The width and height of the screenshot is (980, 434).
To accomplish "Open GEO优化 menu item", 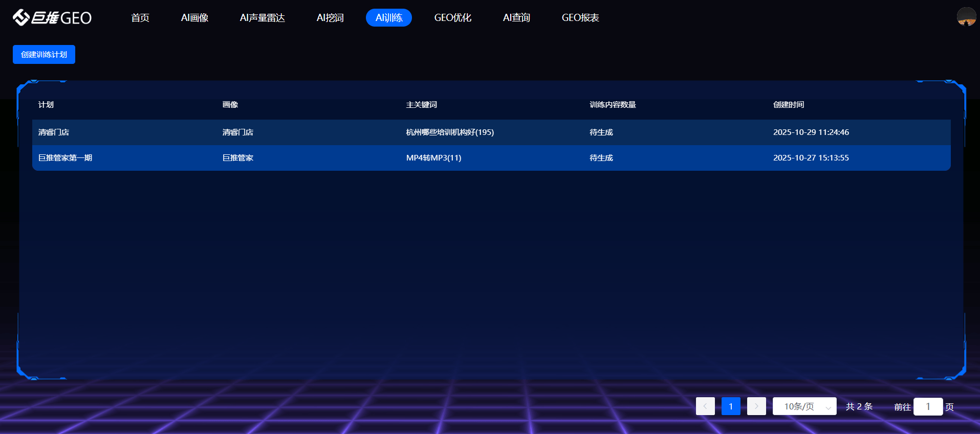I will [x=452, y=18].
